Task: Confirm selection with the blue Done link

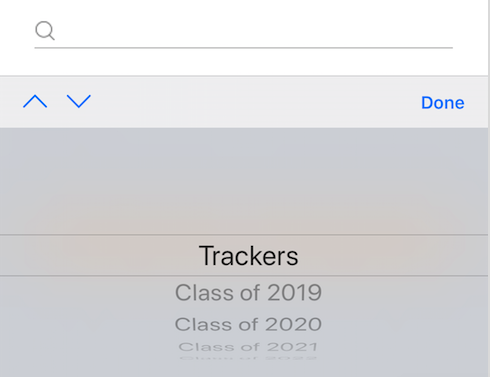Action: coord(443,103)
